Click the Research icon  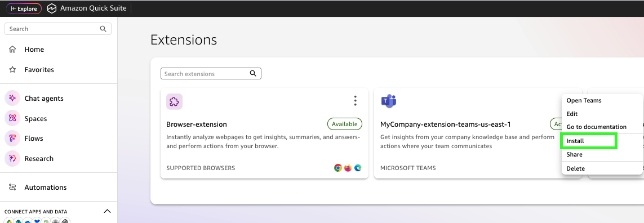point(12,159)
